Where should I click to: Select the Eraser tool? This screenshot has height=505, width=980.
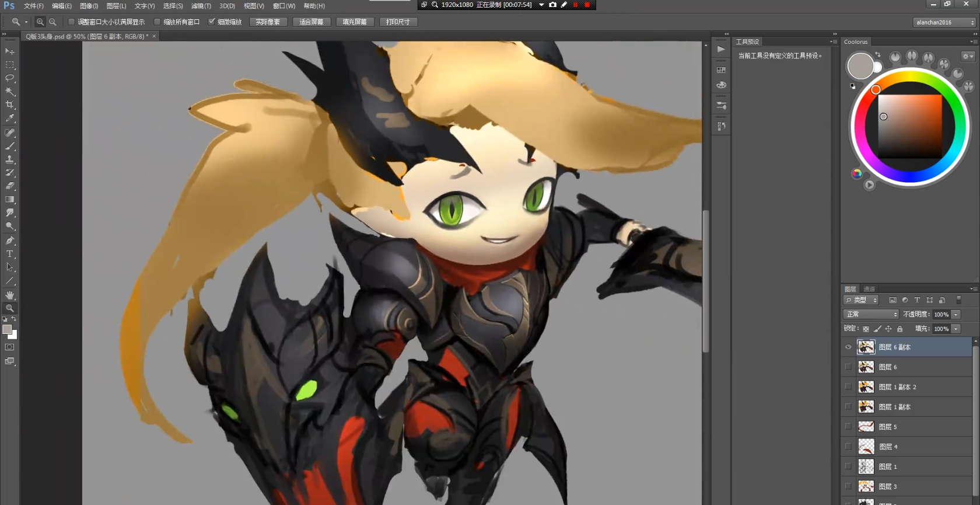(10, 186)
